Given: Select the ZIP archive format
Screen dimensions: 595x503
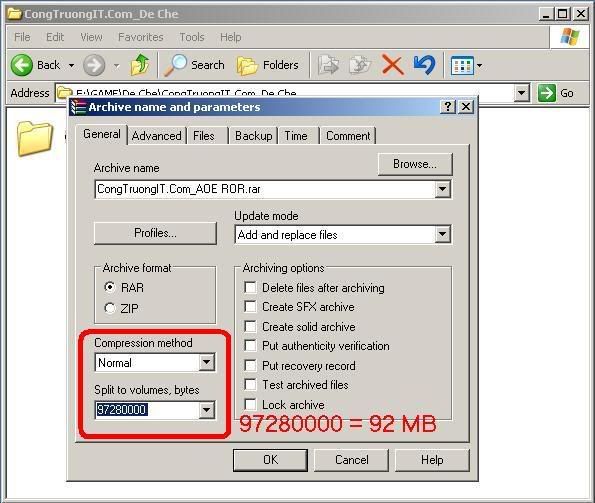Looking at the screenshot, I should (110, 308).
